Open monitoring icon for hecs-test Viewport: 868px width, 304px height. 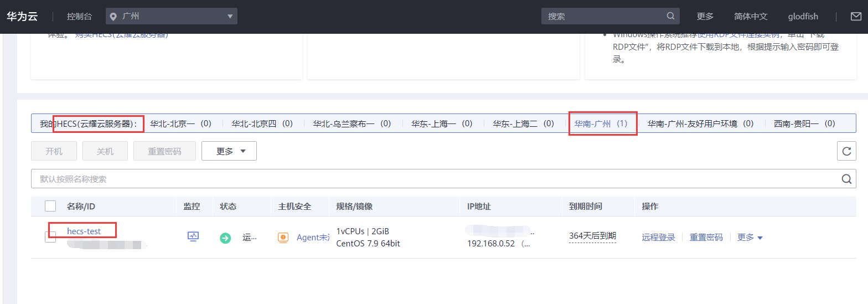point(193,236)
